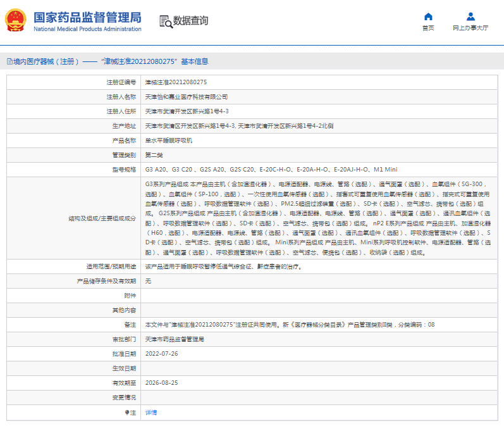Click the 其他内容 row label

(x=124, y=310)
